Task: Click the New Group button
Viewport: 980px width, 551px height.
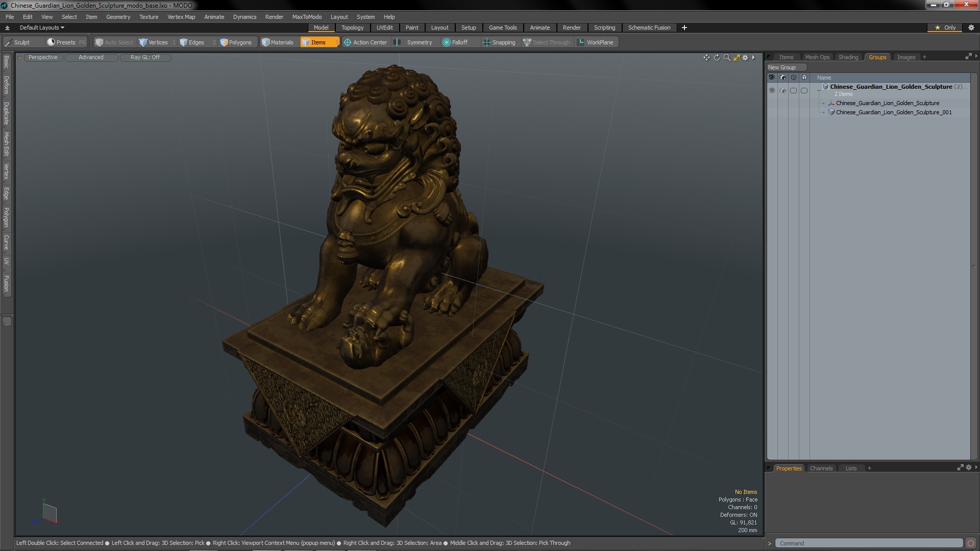Action: (786, 67)
